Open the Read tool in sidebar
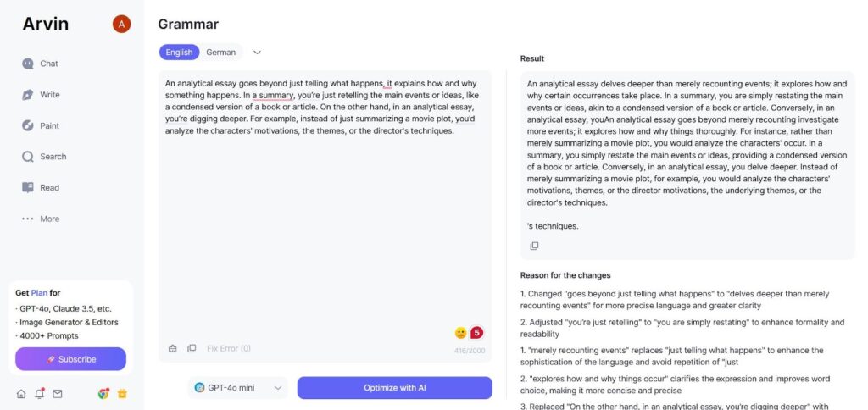The image size is (868, 410). [41, 187]
